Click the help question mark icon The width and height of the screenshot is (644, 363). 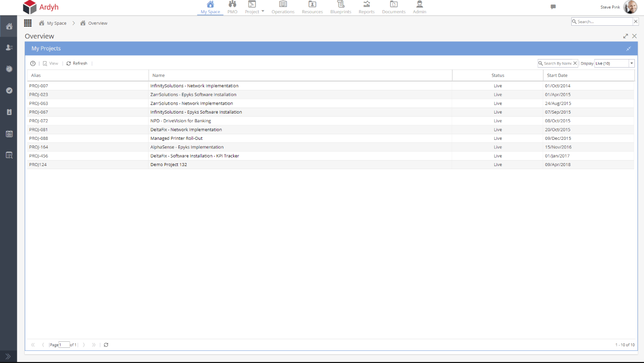(x=33, y=64)
